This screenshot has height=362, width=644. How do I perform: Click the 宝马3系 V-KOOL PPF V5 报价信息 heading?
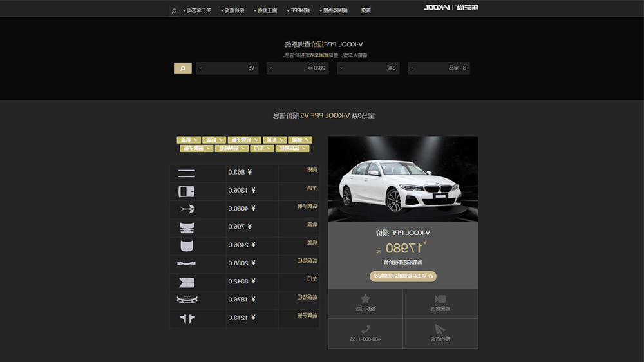[324, 115]
